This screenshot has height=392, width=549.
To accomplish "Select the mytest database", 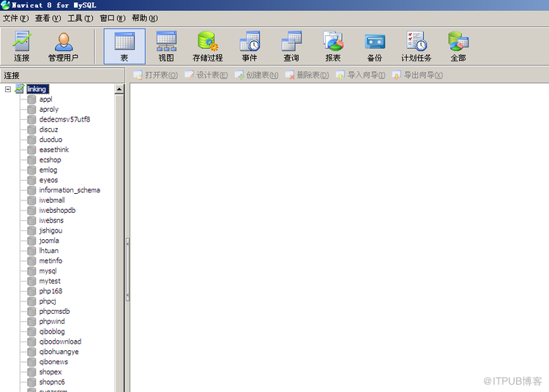I will [x=49, y=281].
